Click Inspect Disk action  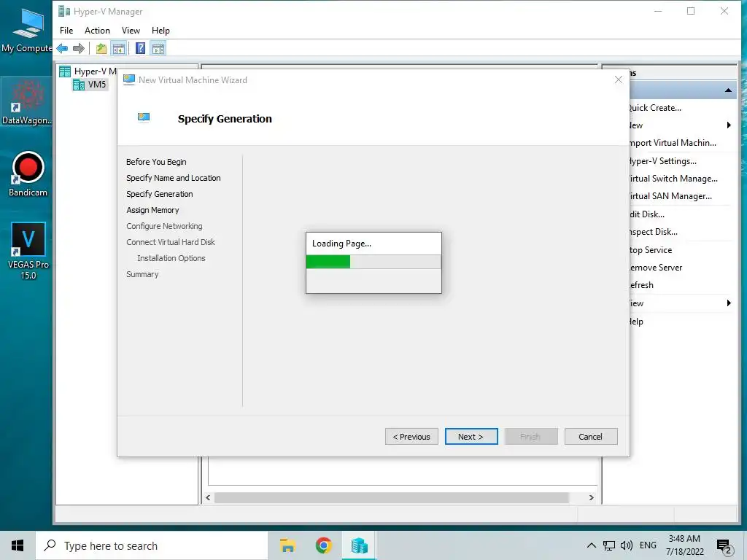(653, 232)
